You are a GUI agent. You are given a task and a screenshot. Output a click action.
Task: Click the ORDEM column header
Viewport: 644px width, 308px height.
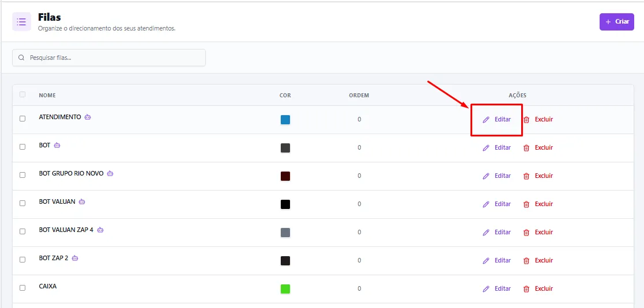(x=359, y=96)
